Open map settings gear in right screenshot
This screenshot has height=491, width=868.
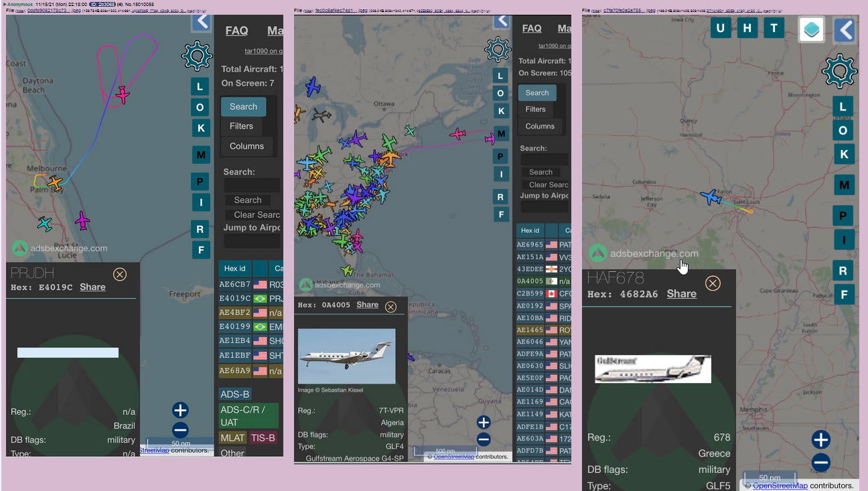coord(839,71)
